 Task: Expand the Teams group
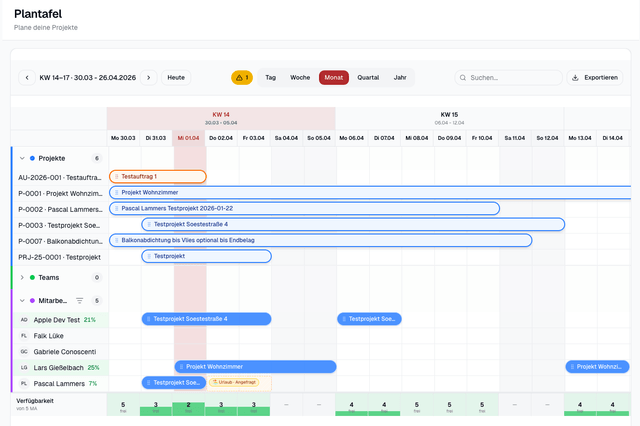tap(22, 277)
